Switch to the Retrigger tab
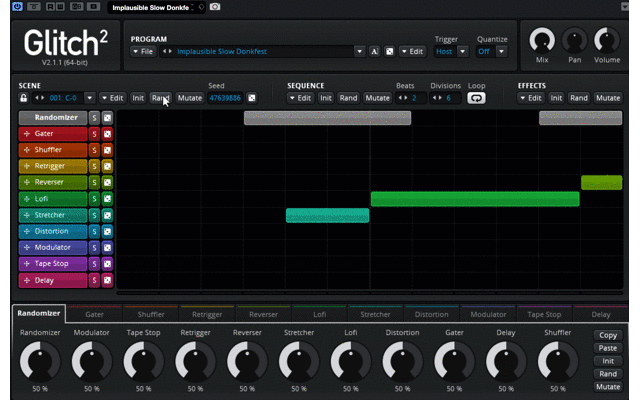640x400 pixels. [207, 314]
